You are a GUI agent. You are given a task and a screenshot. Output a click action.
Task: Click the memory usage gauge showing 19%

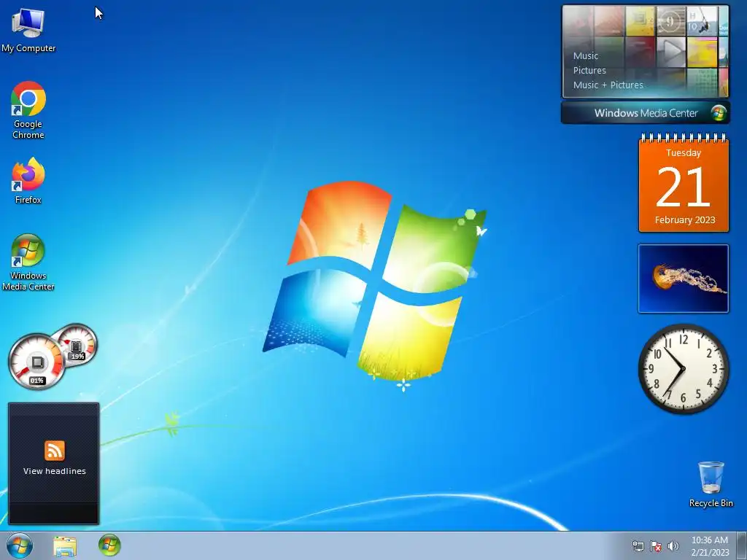coord(77,344)
